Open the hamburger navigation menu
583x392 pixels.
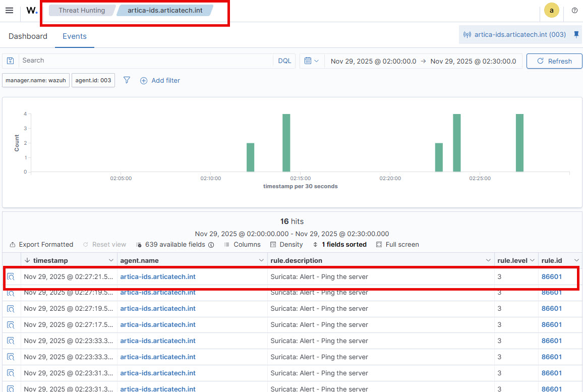[9, 11]
